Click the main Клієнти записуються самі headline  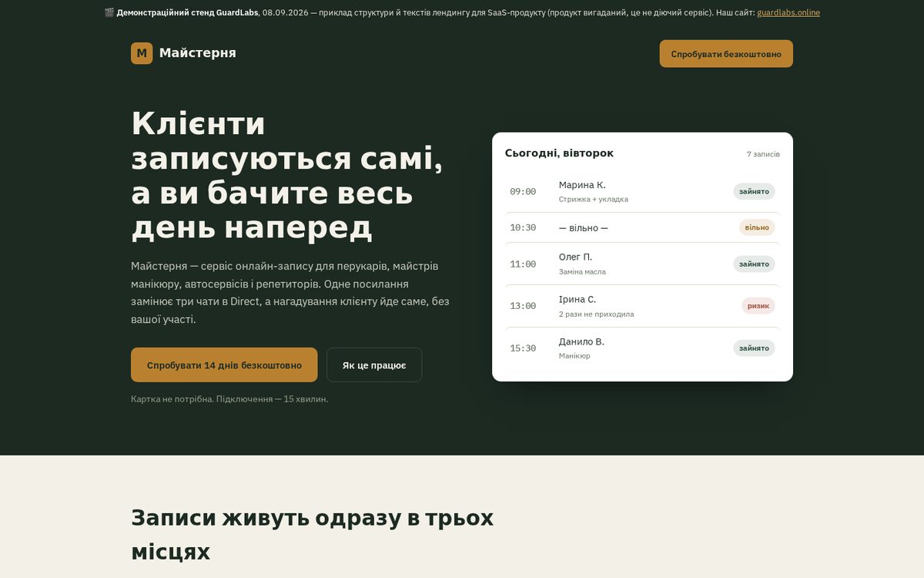click(x=286, y=175)
